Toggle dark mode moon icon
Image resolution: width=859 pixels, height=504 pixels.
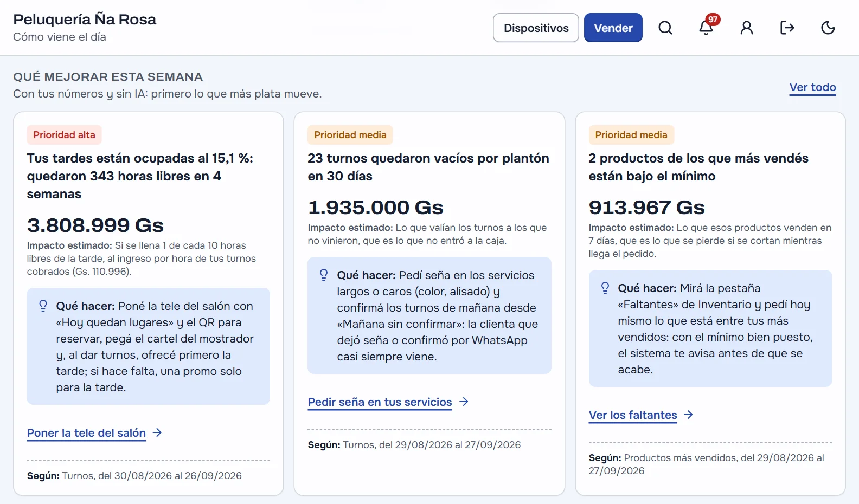(828, 28)
